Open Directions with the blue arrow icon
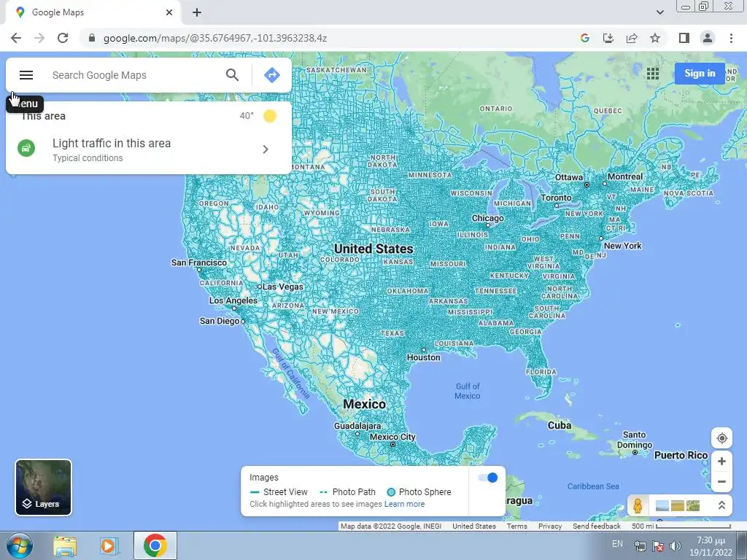 (x=271, y=75)
